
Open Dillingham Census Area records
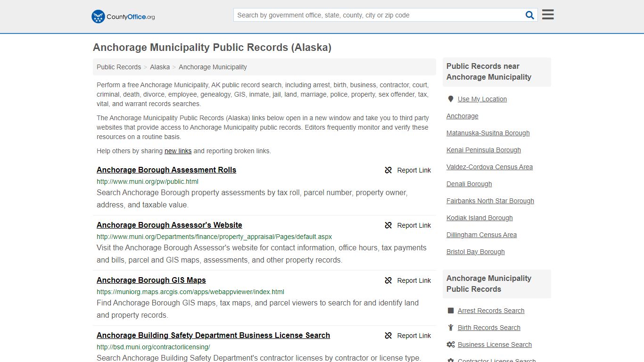(481, 235)
